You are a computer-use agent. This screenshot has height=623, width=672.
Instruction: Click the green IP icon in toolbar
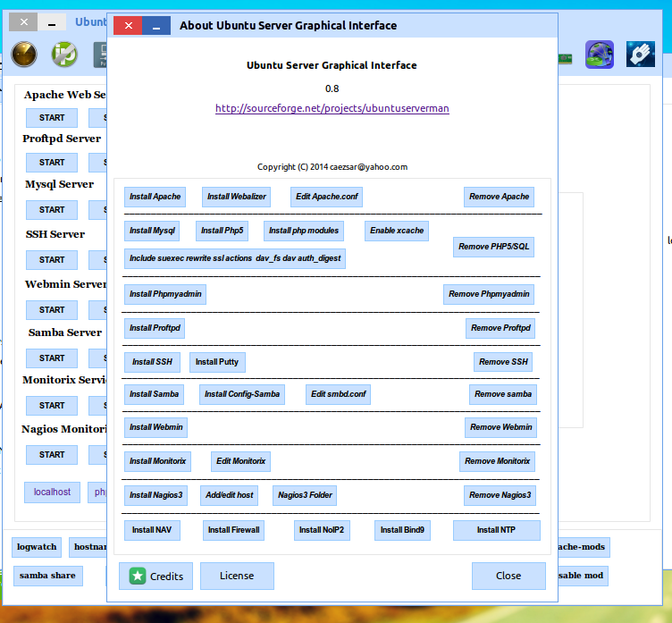pos(64,55)
